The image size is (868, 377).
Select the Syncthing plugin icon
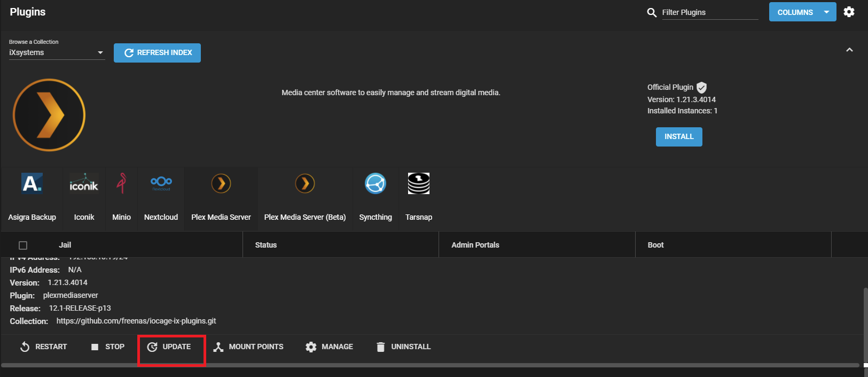(376, 183)
